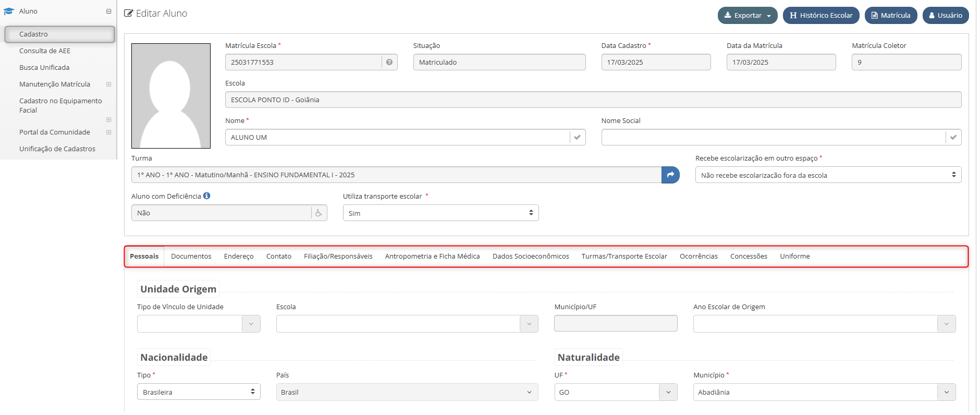Collapse the Aluno menu section
980x415 pixels.
tap(108, 11)
